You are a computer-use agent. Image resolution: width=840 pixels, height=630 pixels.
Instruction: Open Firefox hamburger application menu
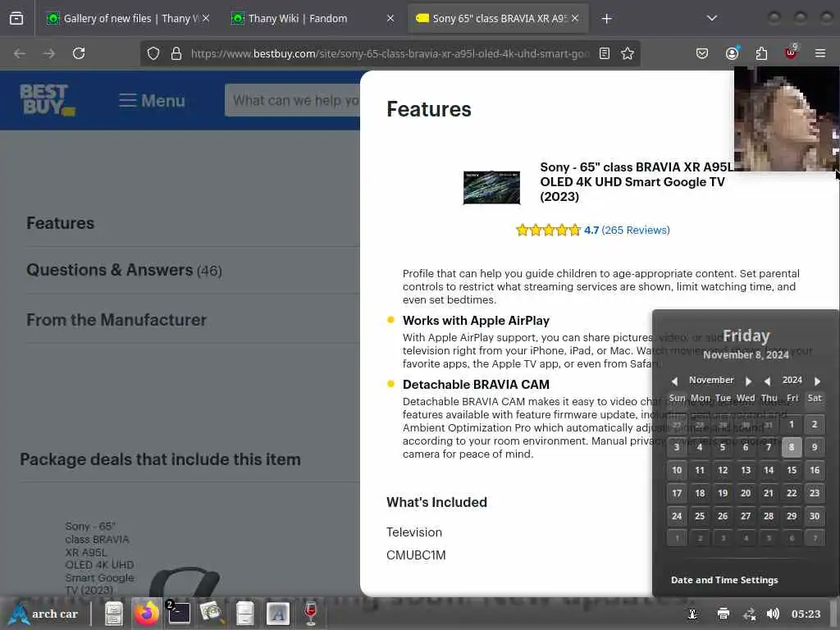point(820,53)
